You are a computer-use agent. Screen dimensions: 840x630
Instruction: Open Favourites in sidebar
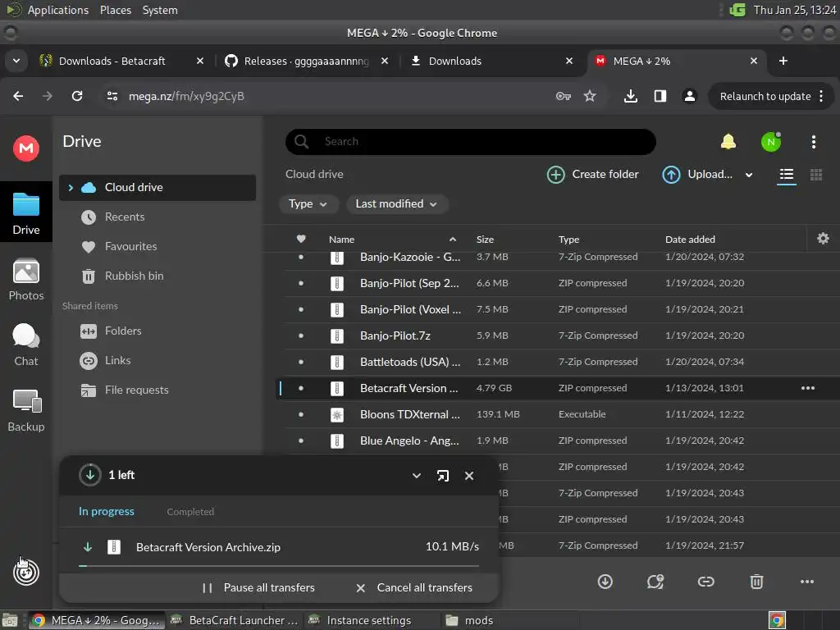pyautogui.click(x=157, y=246)
